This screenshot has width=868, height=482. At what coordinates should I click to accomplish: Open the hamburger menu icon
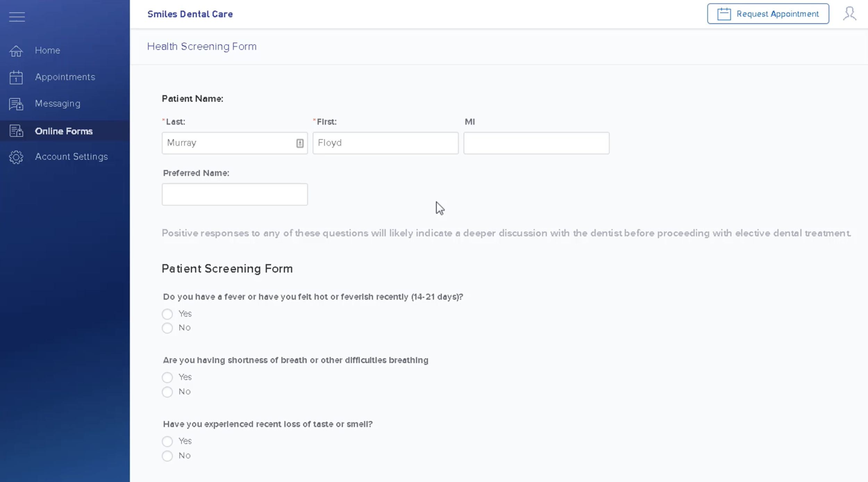click(17, 17)
